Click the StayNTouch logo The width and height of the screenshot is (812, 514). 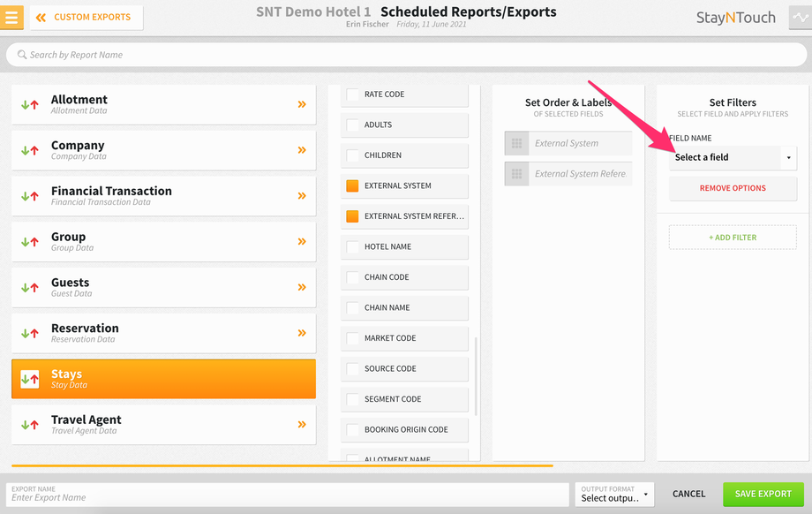736,18
